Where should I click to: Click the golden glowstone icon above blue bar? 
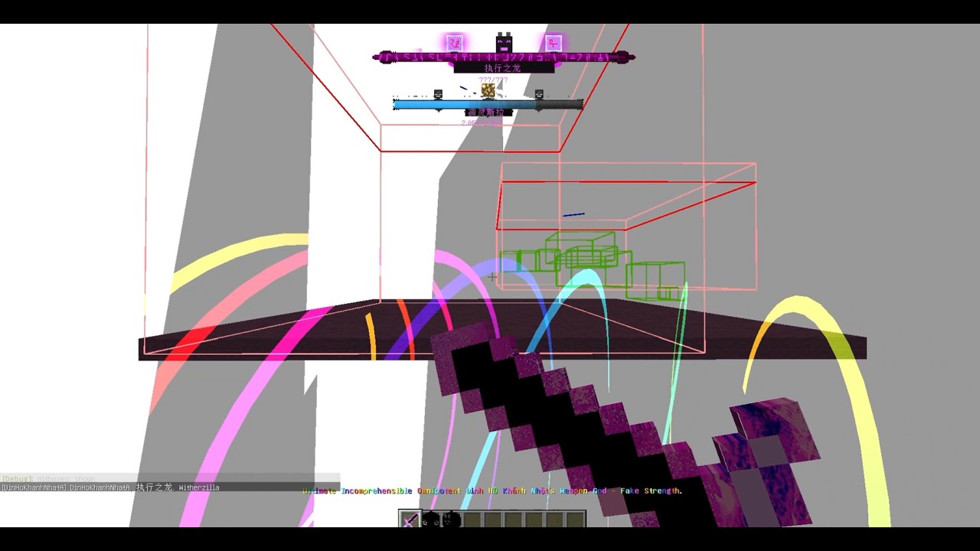coord(488,91)
